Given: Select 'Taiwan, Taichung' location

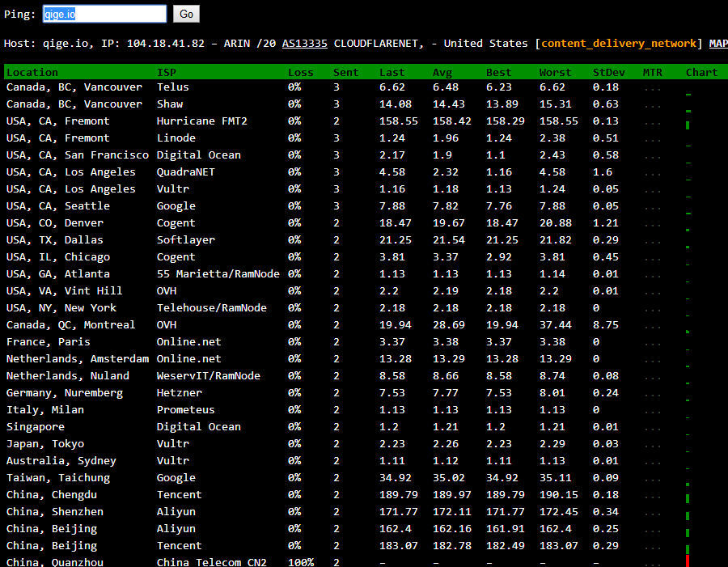Looking at the screenshot, I should [58, 478].
